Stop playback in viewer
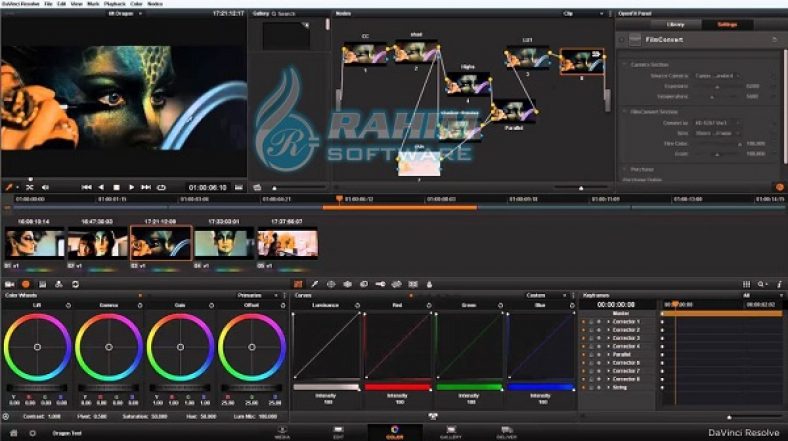The height and width of the screenshot is (441, 788). pos(116,187)
